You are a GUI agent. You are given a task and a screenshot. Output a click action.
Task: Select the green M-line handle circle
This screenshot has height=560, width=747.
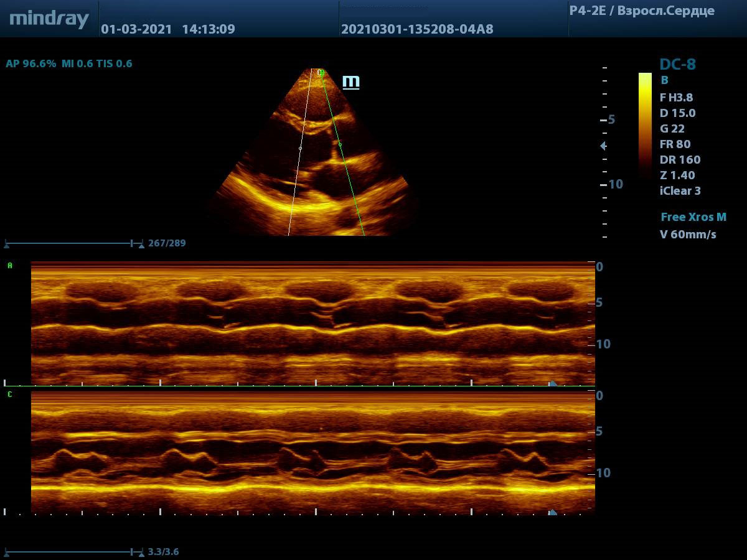pyautogui.click(x=340, y=144)
